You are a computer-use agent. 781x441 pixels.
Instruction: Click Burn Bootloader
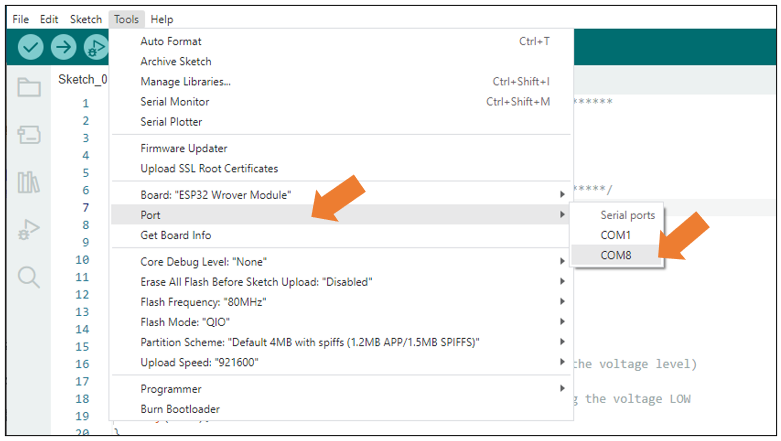(x=342, y=409)
